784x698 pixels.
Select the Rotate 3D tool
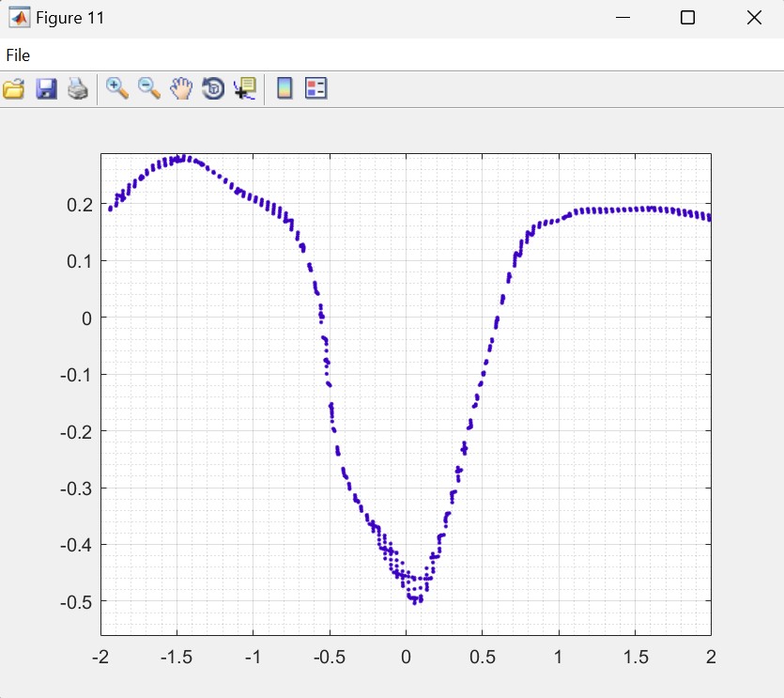(x=213, y=89)
